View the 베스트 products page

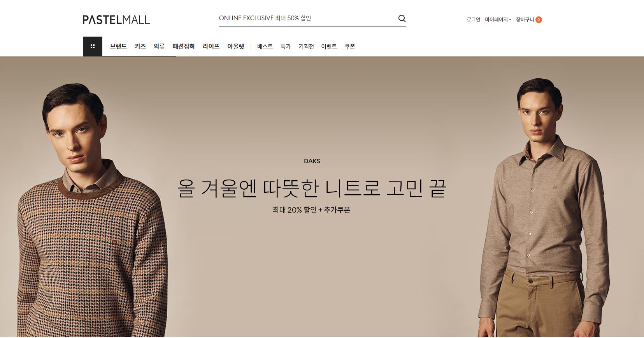[x=265, y=46]
